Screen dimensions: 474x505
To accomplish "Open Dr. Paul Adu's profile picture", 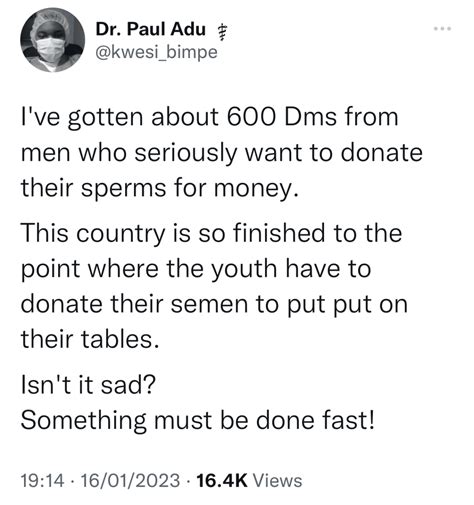I will 52,40.
